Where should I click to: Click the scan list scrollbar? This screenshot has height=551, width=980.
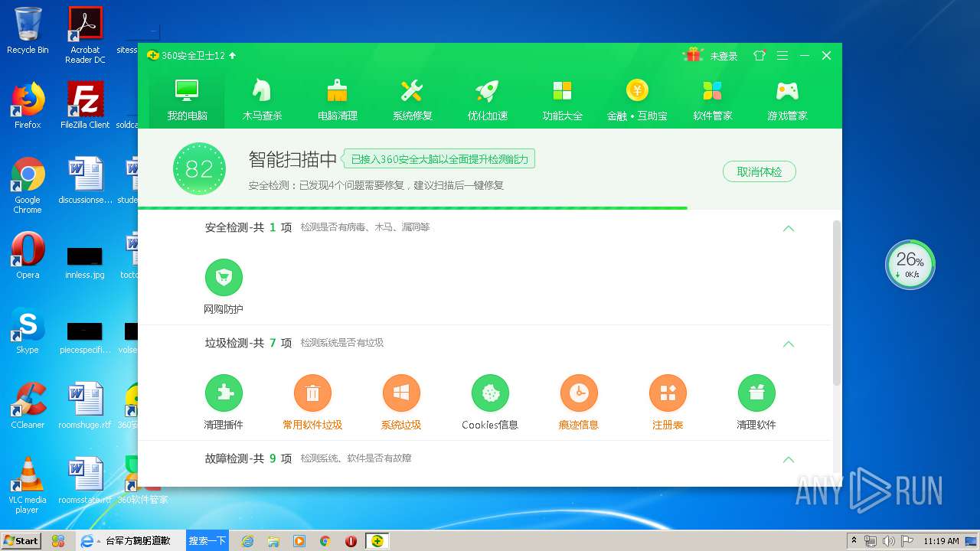[837, 302]
